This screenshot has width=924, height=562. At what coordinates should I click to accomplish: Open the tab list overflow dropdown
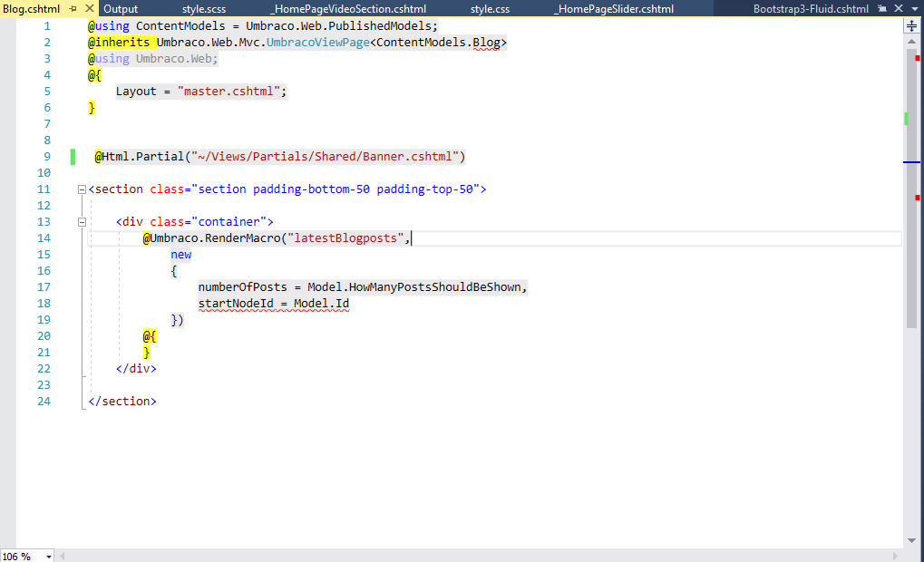pyautogui.click(x=915, y=8)
